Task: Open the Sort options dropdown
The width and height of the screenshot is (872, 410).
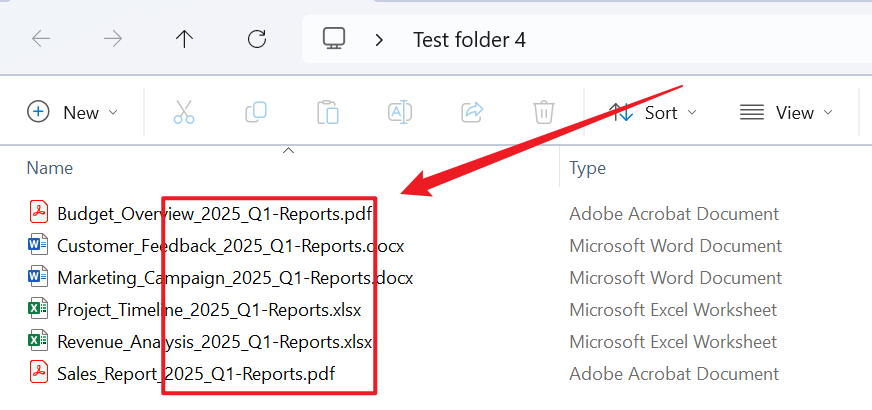Action: tap(652, 112)
